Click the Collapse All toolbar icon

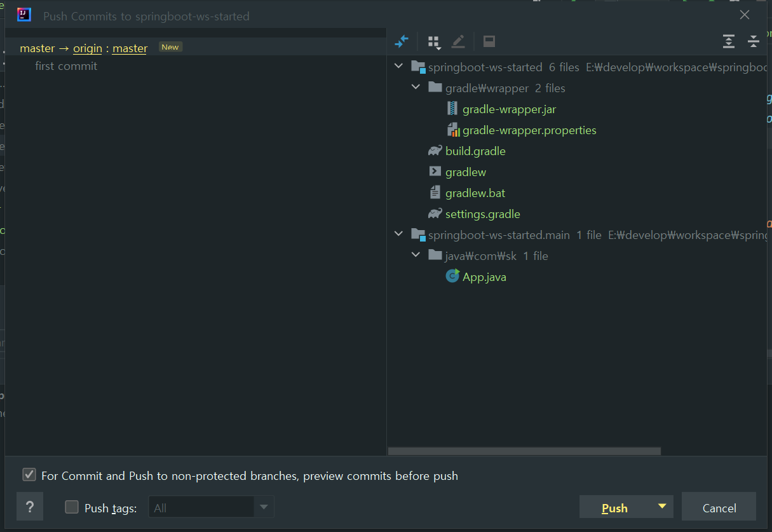point(754,42)
